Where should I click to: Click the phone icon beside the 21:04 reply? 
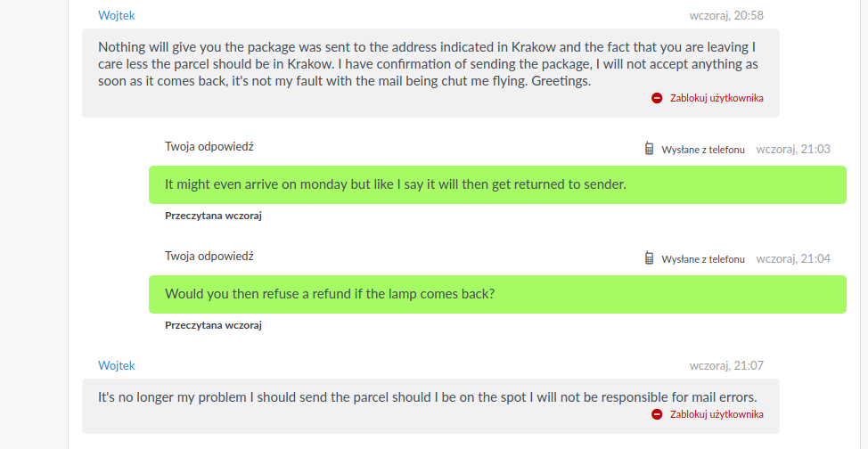(x=650, y=258)
